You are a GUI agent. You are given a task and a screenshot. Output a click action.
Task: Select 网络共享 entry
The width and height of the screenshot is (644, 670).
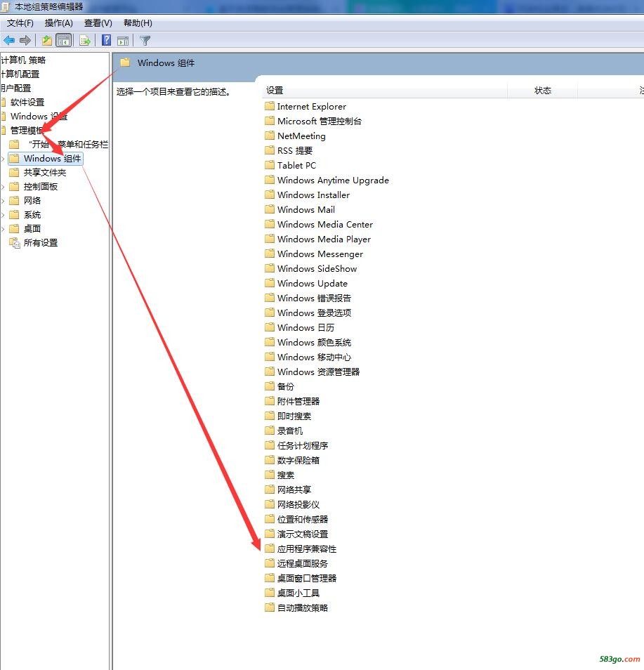(x=294, y=490)
